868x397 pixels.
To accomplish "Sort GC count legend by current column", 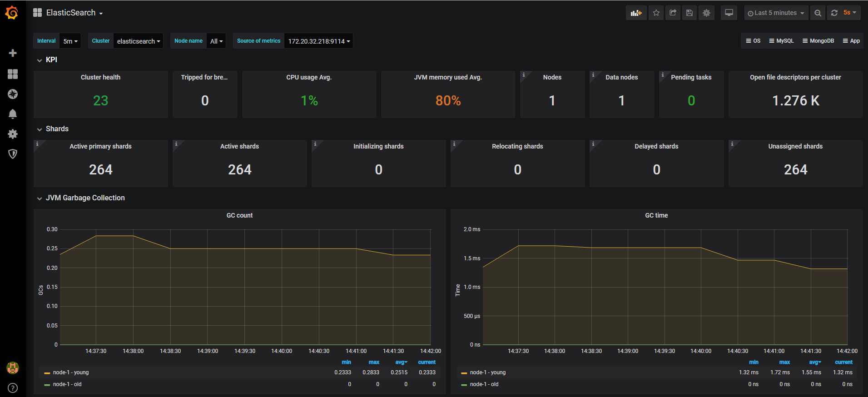I will click(427, 362).
